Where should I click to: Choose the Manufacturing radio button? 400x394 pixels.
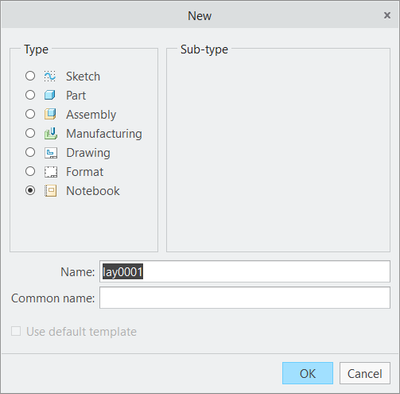click(30, 133)
